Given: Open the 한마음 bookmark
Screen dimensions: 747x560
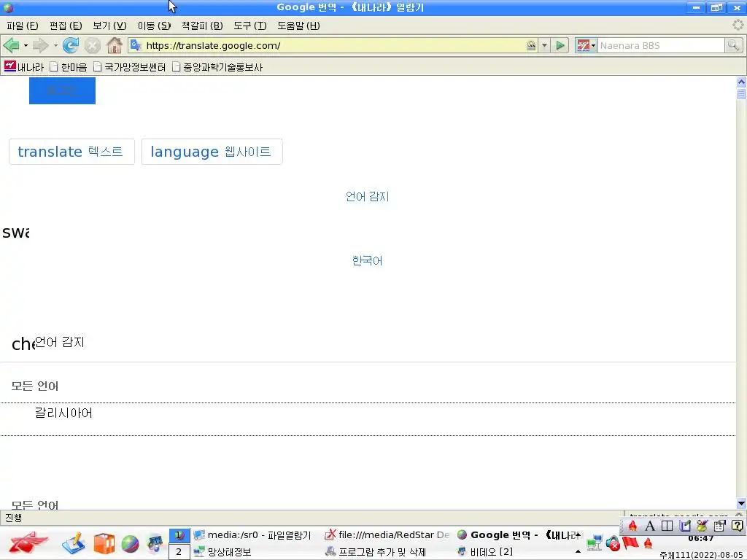Looking at the screenshot, I should (x=69, y=67).
